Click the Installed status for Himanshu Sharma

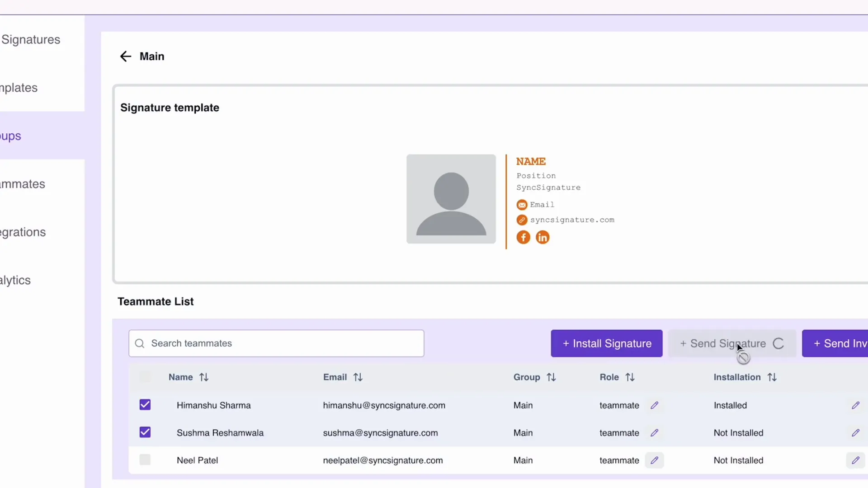730,405
